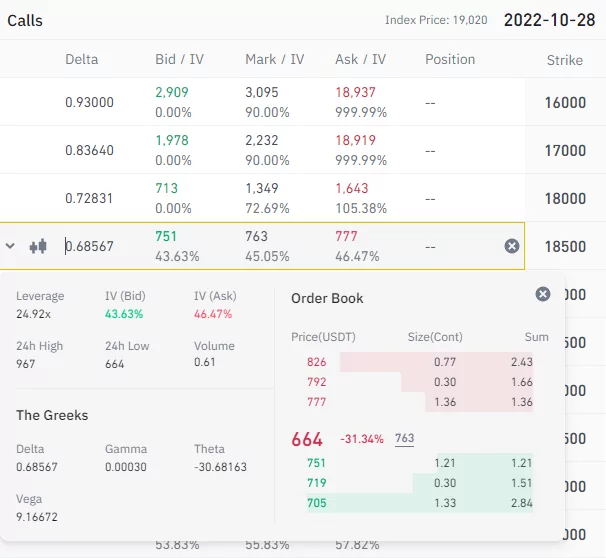The height and width of the screenshot is (558, 606).
Task: Close the Order Book details panel
Action: [543, 294]
